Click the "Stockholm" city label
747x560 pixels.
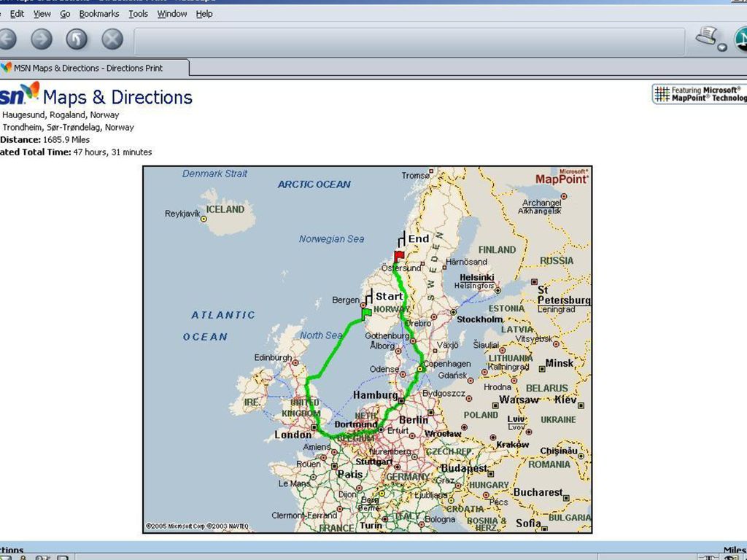pos(480,319)
